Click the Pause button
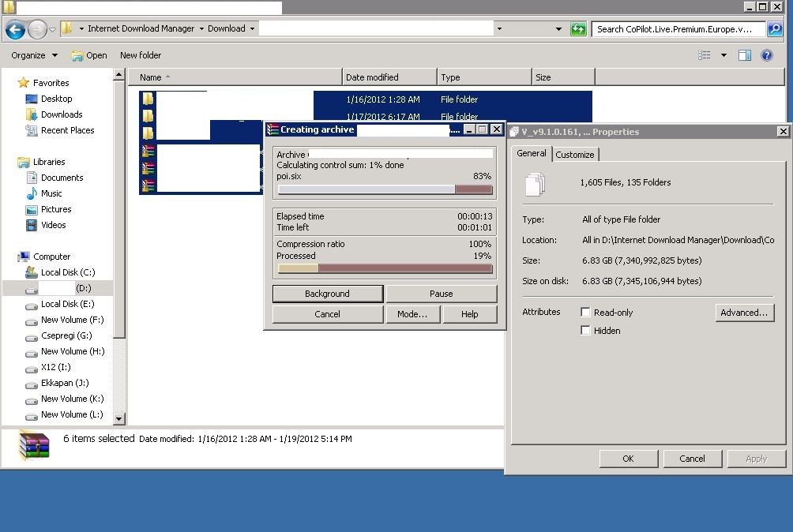This screenshot has width=793, height=532. pyautogui.click(x=441, y=294)
